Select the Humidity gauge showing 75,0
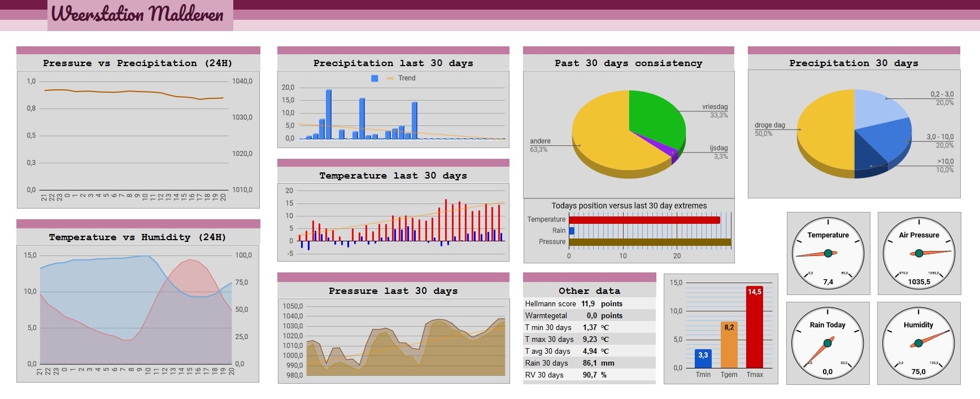This screenshot has width=980, height=399. click(x=918, y=343)
